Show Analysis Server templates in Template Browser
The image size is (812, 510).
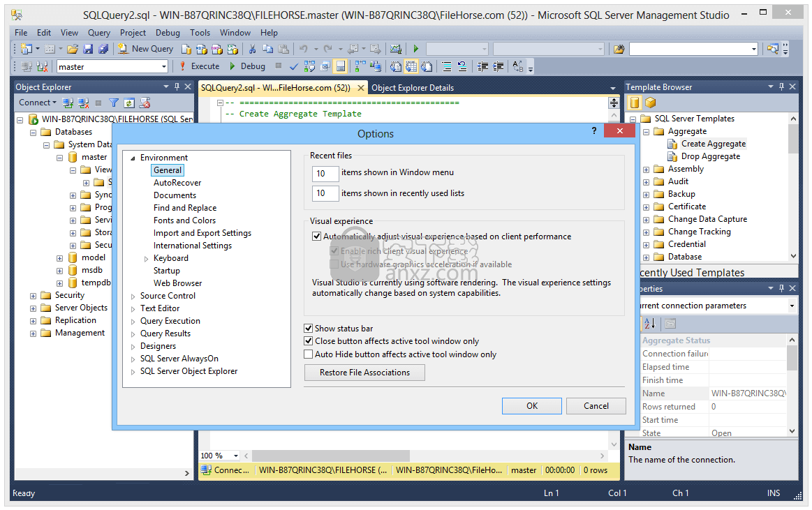coord(651,103)
